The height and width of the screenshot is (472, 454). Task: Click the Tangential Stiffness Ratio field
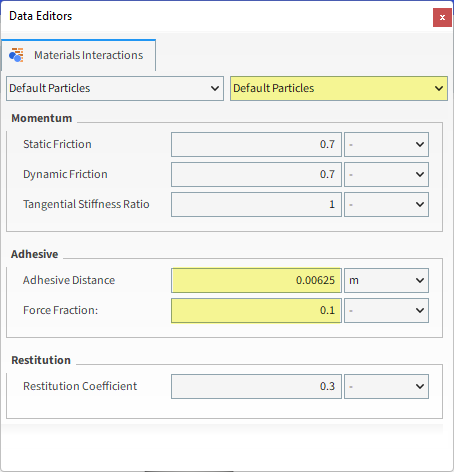(256, 204)
